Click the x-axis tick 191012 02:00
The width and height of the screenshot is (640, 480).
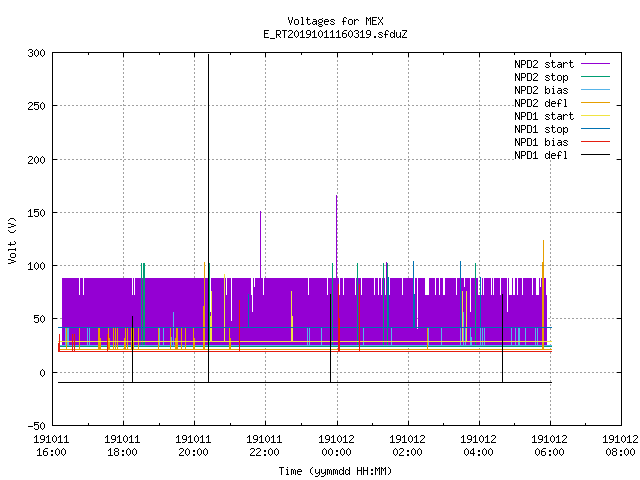[407, 446]
